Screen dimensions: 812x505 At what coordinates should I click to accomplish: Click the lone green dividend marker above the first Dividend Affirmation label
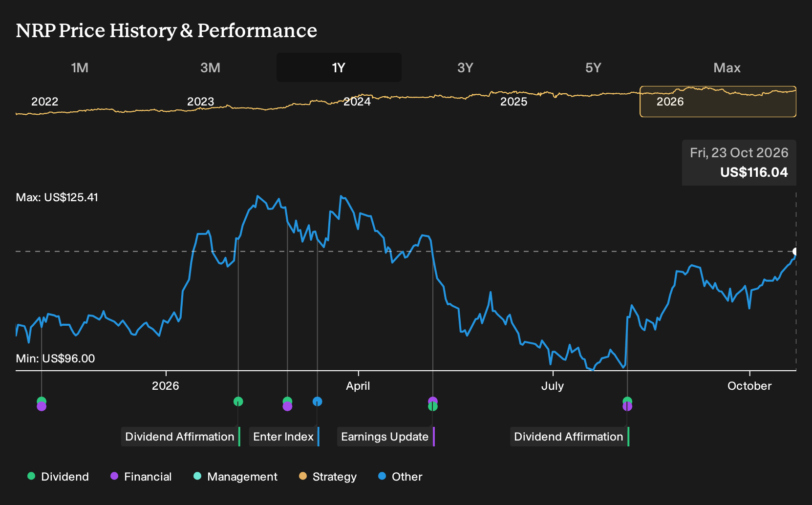(x=238, y=401)
